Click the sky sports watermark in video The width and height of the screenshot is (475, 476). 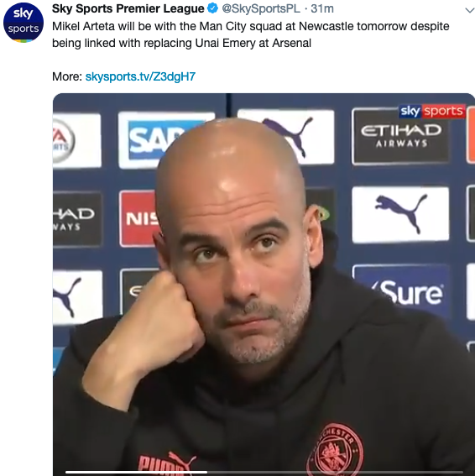pyautogui.click(x=431, y=111)
